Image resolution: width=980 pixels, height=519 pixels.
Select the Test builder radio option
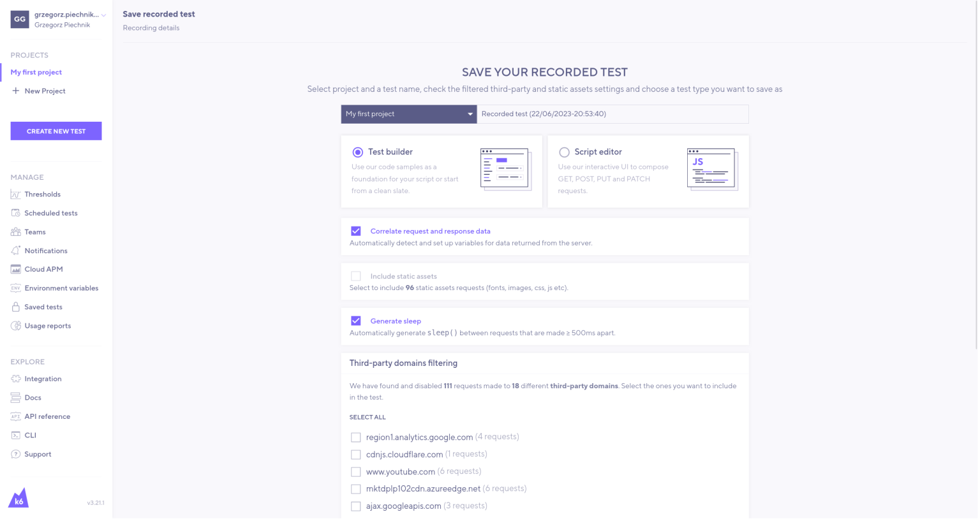(x=358, y=152)
